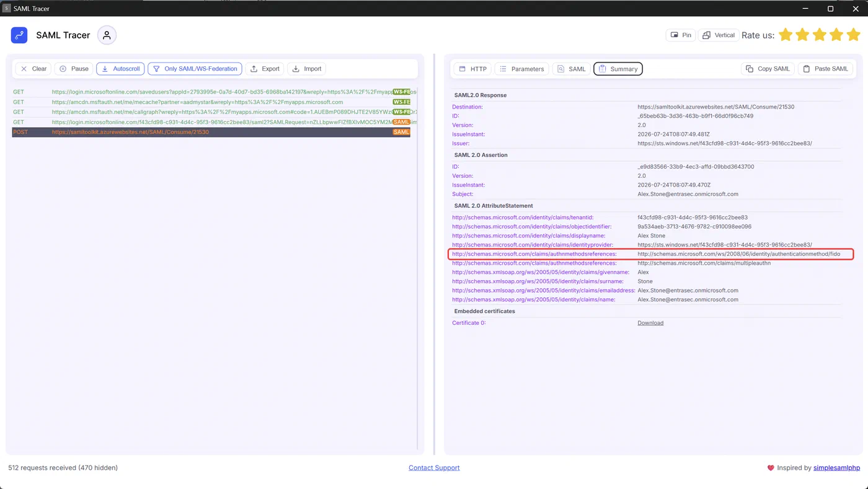Click the 512 requests received status text
This screenshot has width=868, height=489.
(63, 468)
